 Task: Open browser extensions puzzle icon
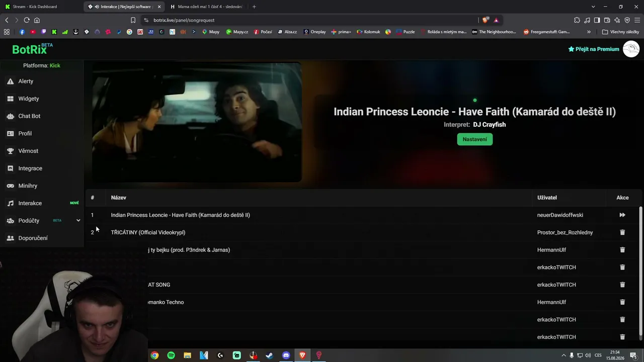577,20
